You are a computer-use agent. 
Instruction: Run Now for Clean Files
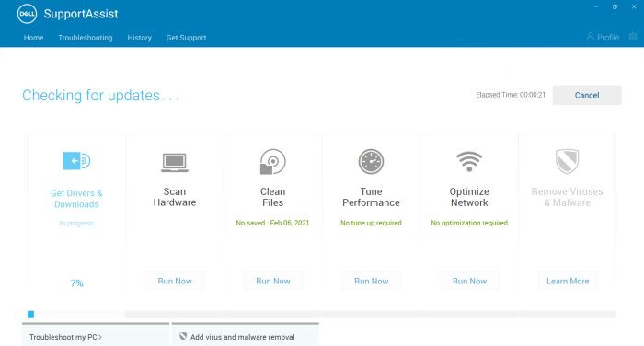(x=272, y=281)
